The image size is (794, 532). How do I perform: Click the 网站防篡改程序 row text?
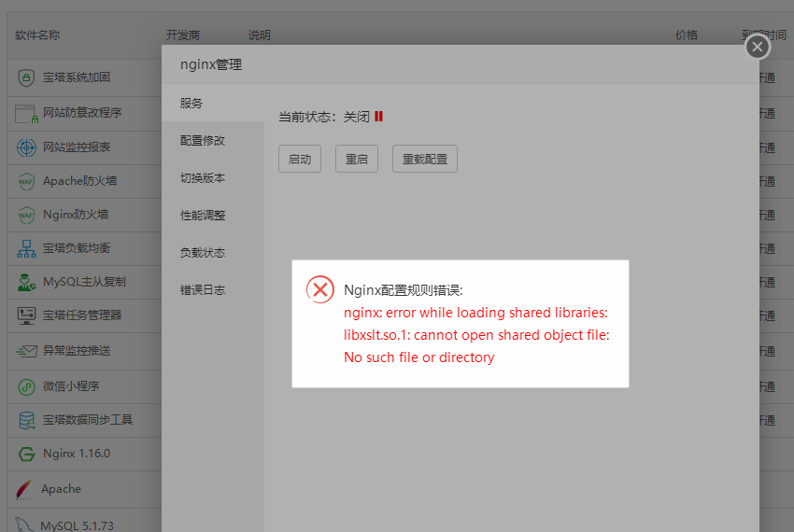[x=82, y=112]
